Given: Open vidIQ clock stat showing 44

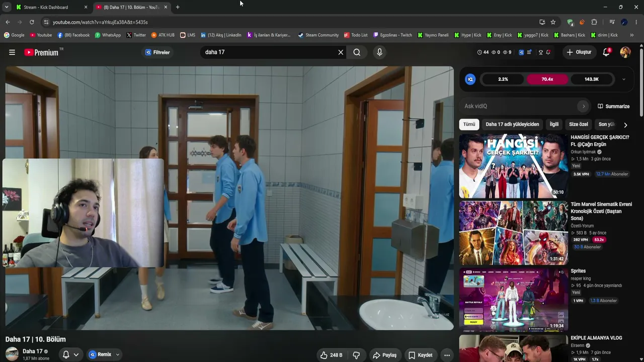Looking at the screenshot, I should pyautogui.click(x=483, y=52).
